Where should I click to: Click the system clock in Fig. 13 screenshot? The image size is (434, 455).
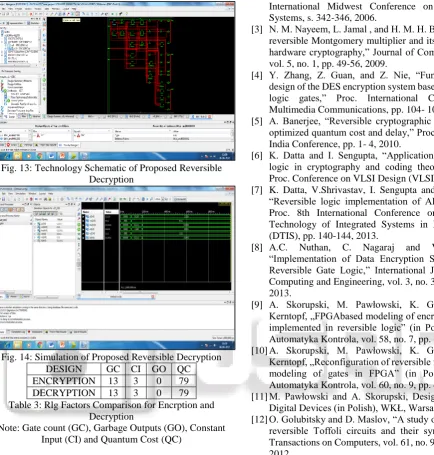225,156
